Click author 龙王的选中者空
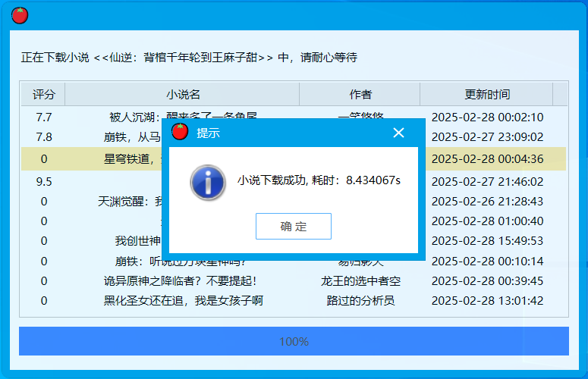588x379 pixels. click(x=360, y=281)
